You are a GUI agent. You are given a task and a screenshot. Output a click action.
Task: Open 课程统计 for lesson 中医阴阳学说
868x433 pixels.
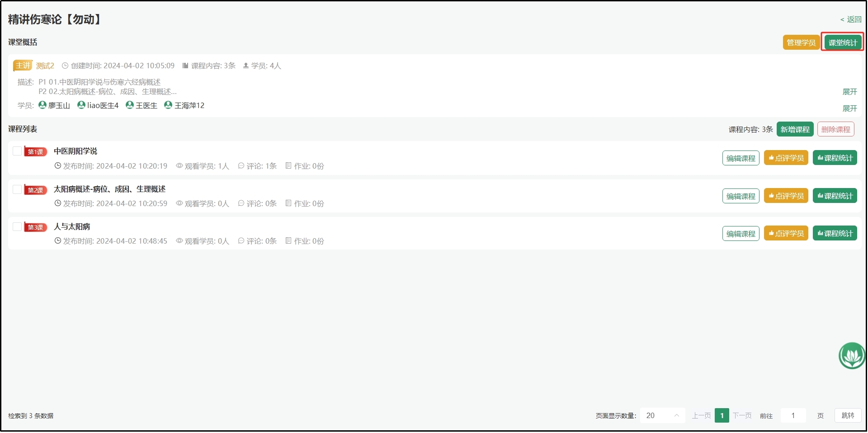coord(835,158)
